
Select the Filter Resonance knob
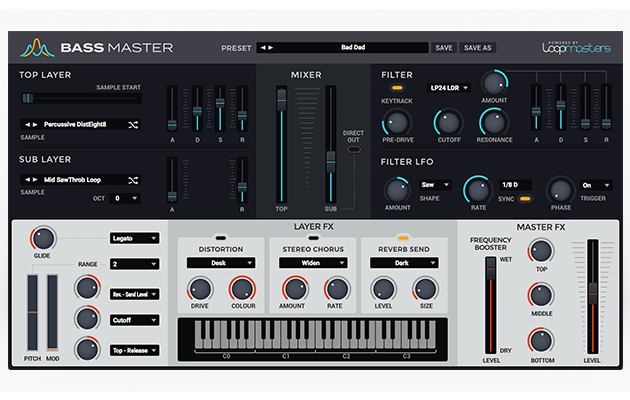pos(494,123)
